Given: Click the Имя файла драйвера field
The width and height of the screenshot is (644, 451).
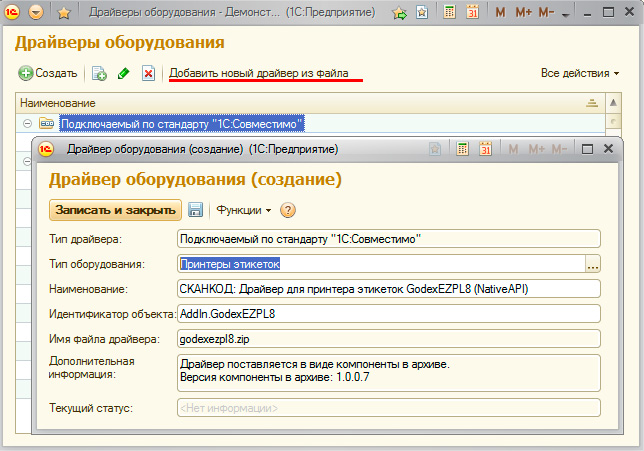Looking at the screenshot, I should (387, 339).
